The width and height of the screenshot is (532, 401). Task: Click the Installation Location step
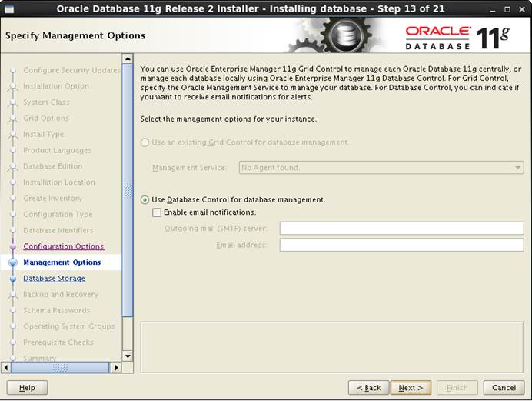point(59,182)
